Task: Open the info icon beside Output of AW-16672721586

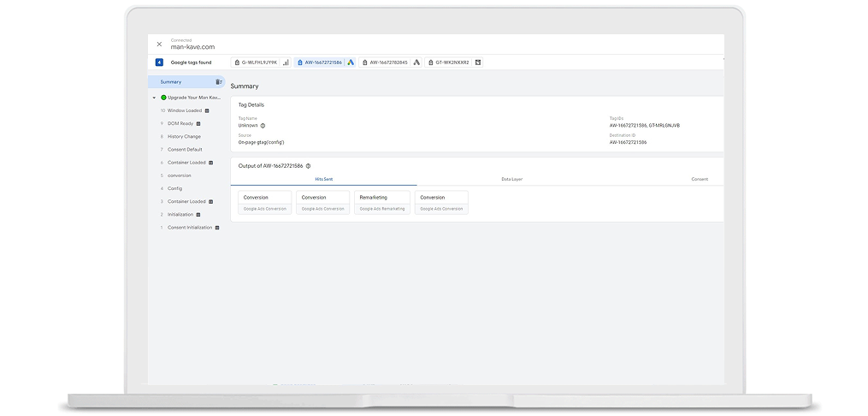Action: click(309, 166)
